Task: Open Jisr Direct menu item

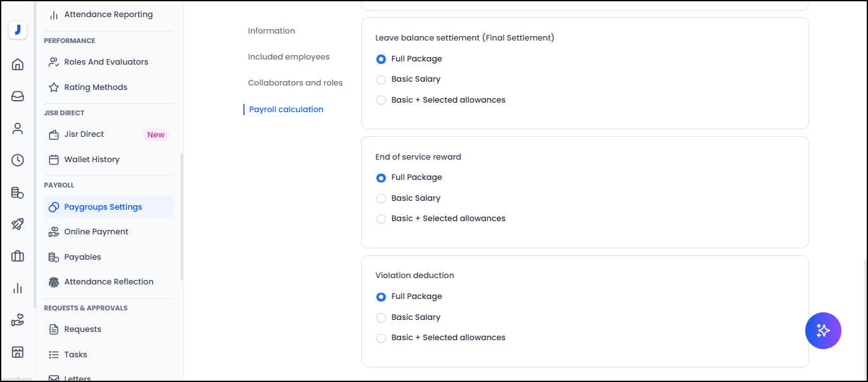Action: tap(84, 134)
